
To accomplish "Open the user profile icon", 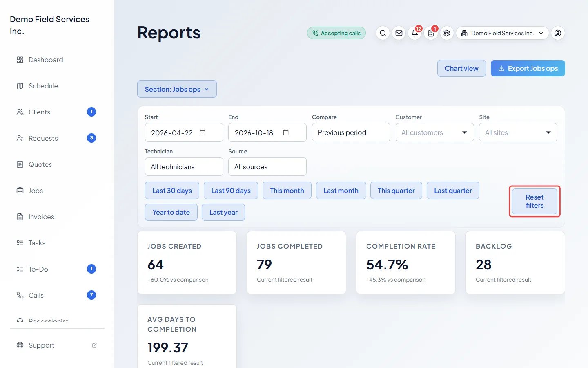I will (x=558, y=33).
